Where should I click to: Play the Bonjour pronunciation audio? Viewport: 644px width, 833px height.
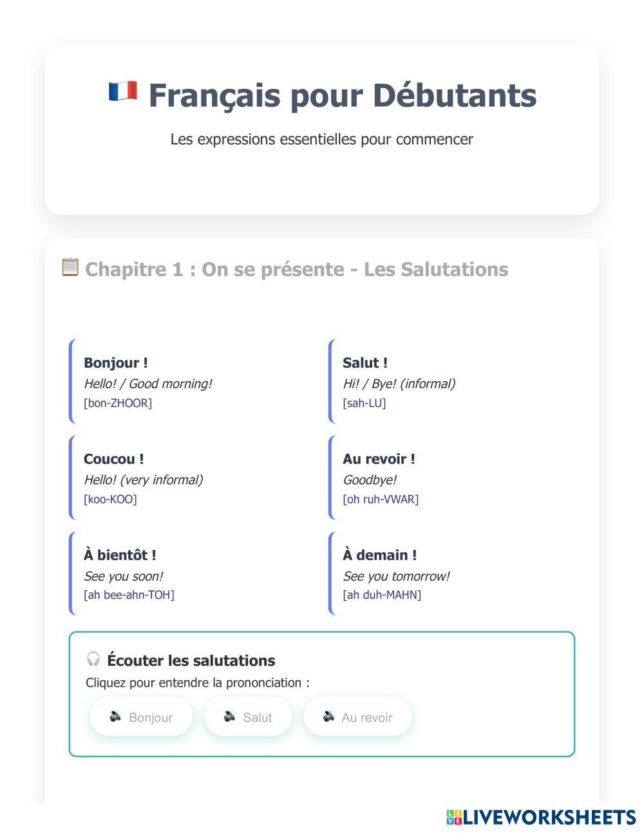[142, 716]
